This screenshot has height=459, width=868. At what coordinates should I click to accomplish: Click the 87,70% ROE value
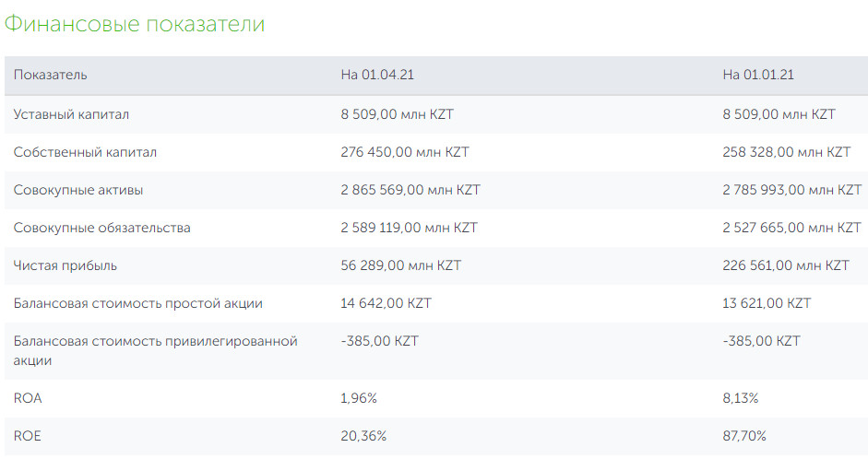pyautogui.click(x=744, y=436)
